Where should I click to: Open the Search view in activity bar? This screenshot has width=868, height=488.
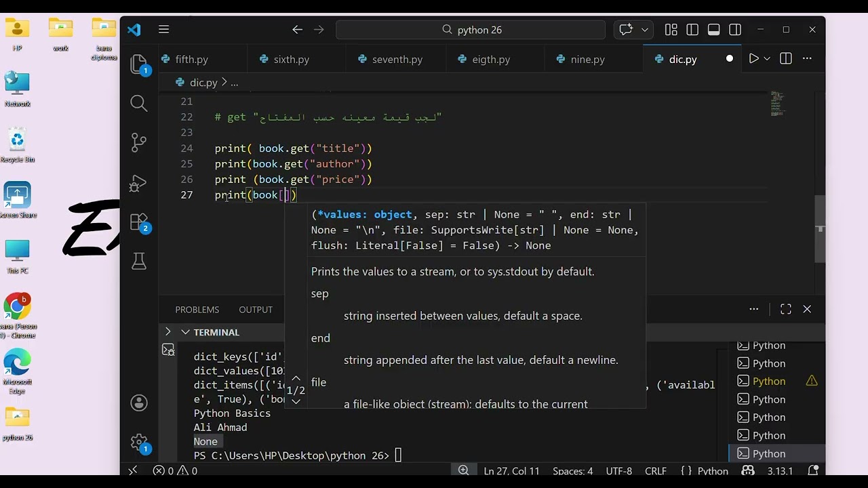pos(139,103)
